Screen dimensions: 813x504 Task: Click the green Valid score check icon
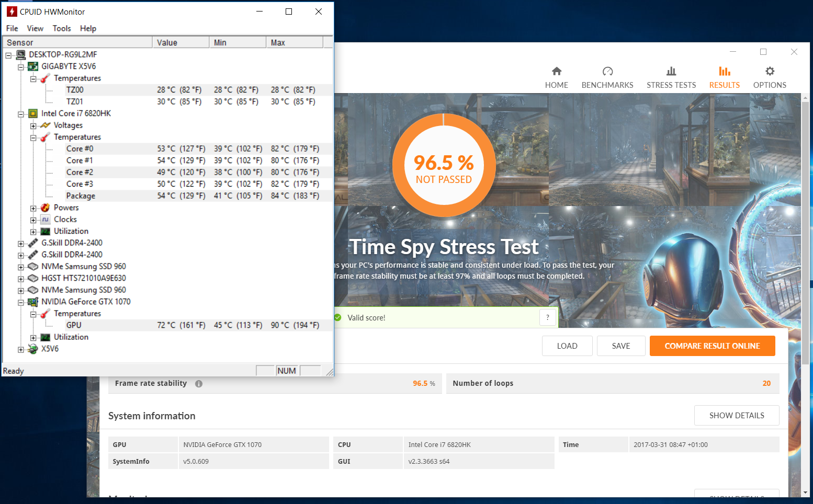pyautogui.click(x=337, y=317)
